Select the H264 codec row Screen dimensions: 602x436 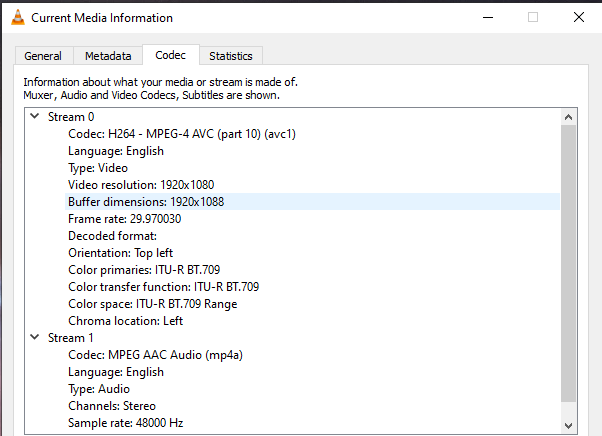click(181, 134)
